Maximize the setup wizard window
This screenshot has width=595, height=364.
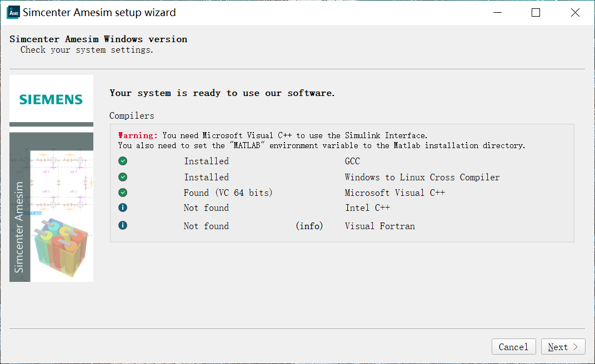point(536,12)
